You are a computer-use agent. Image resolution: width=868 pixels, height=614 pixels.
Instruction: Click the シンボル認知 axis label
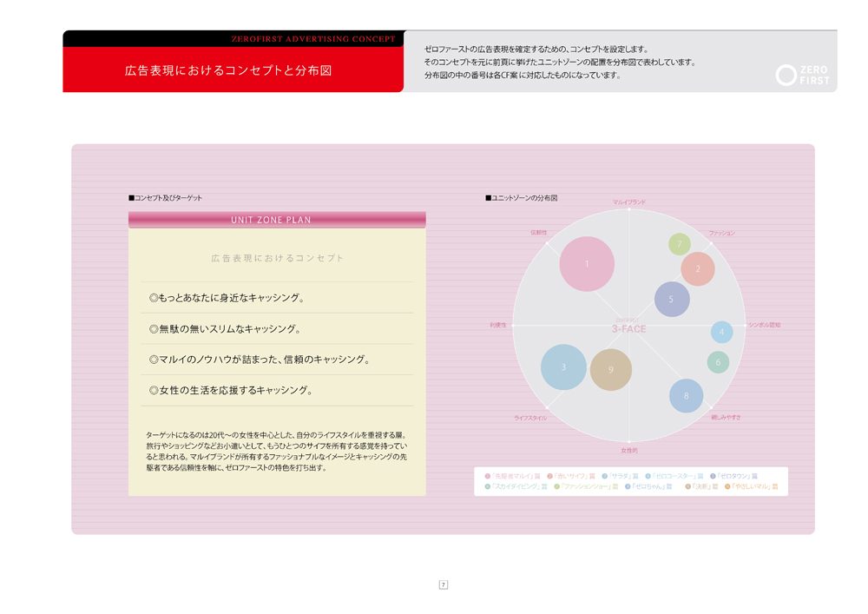765,325
